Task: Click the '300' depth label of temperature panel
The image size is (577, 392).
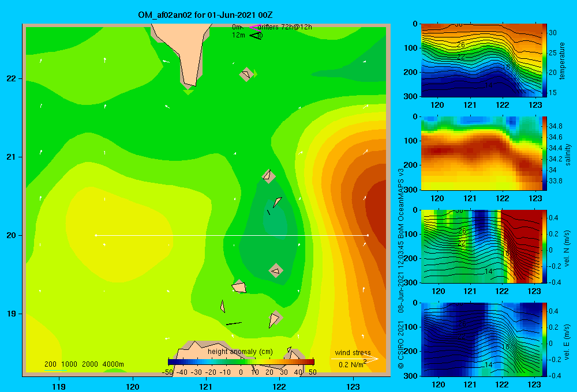Action: tap(411, 96)
